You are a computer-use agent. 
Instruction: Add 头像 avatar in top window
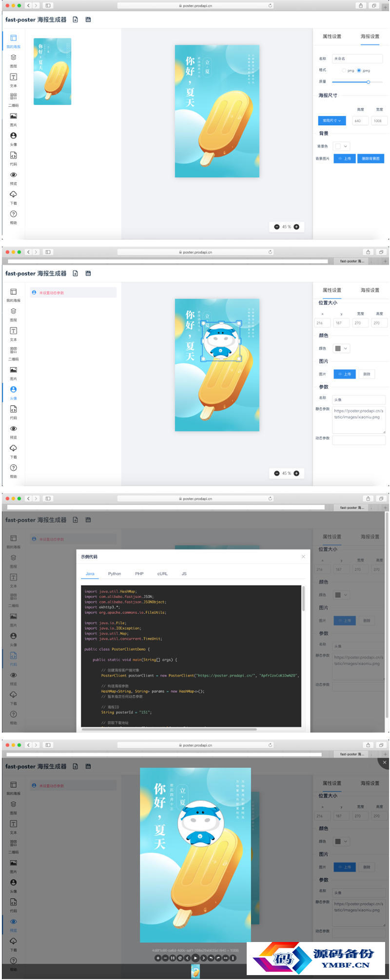[x=13, y=139]
